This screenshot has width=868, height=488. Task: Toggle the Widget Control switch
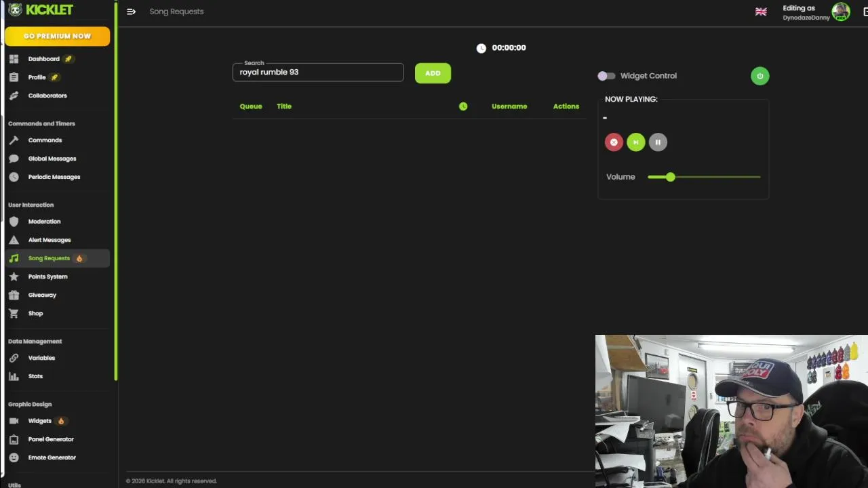pos(606,76)
